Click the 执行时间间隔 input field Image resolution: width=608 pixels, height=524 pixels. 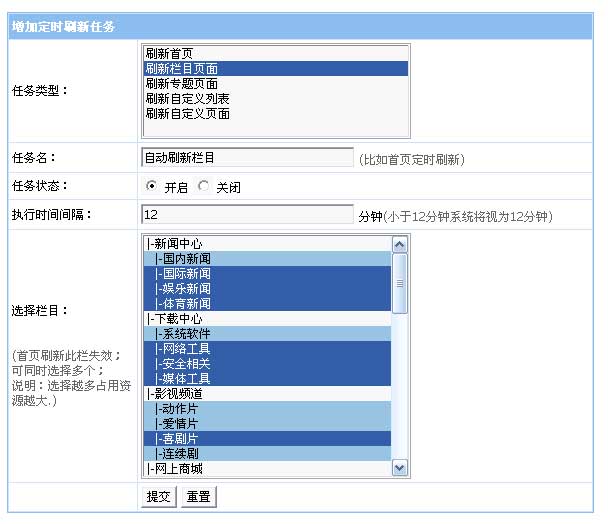[x=247, y=214]
